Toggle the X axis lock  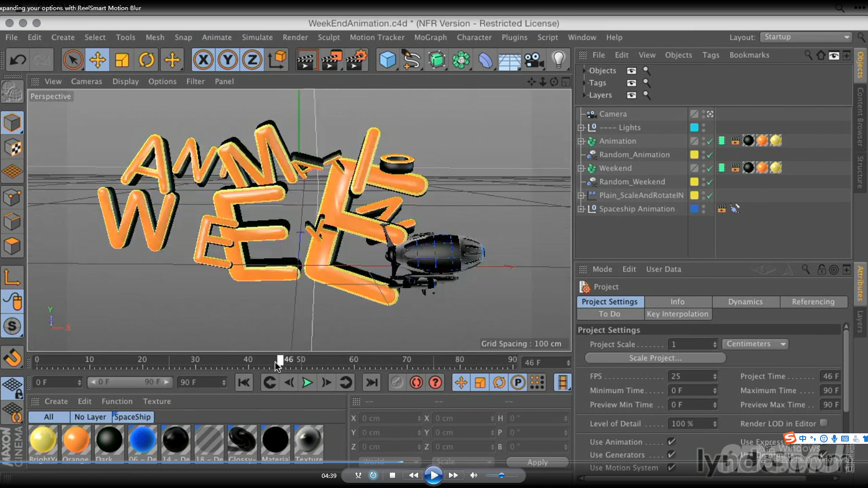(x=203, y=60)
